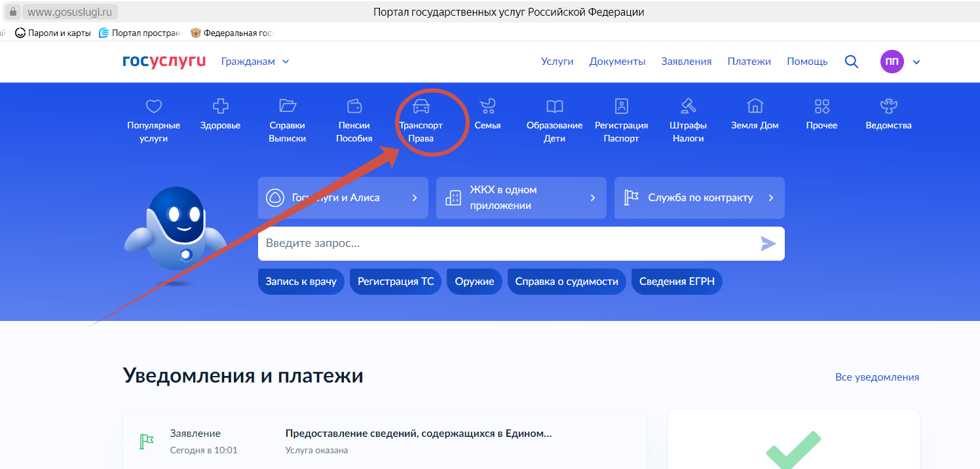This screenshot has height=469, width=980.
Task: Open Образование Дети book category
Action: (x=554, y=121)
